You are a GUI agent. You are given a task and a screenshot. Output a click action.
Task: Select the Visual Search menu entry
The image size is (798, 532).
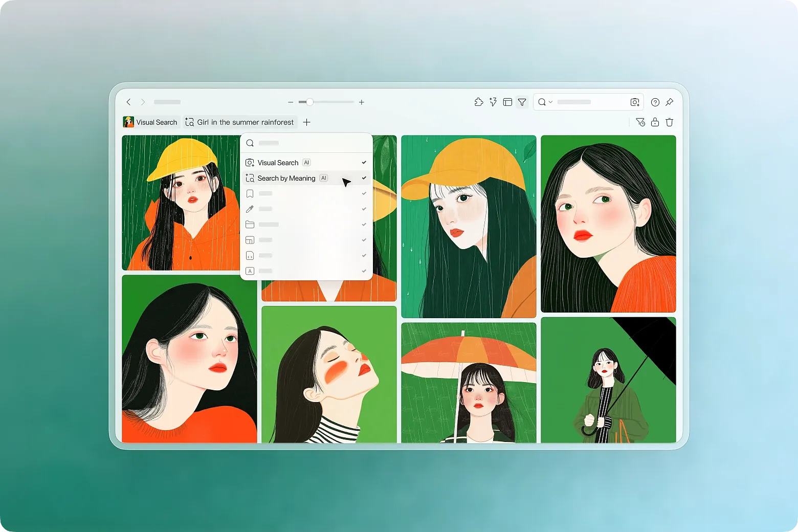pos(278,162)
